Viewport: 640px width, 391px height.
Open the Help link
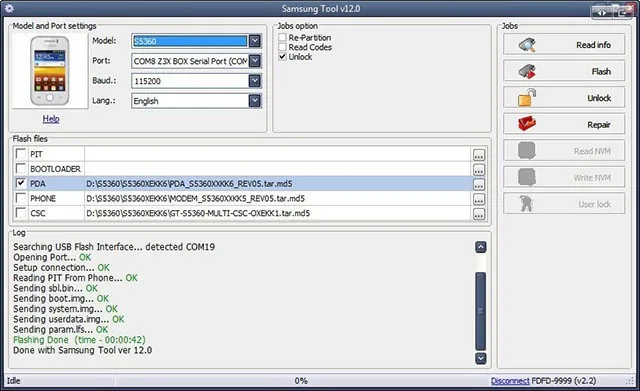(x=51, y=119)
